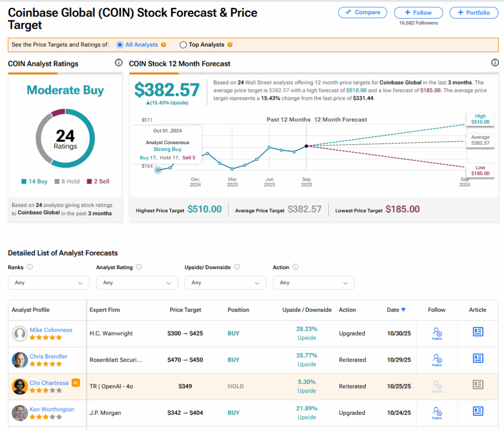Viewport: 504px width, 430px height.
Task: Open the Upside/Downside dropdown filter
Action: click(x=225, y=283)
